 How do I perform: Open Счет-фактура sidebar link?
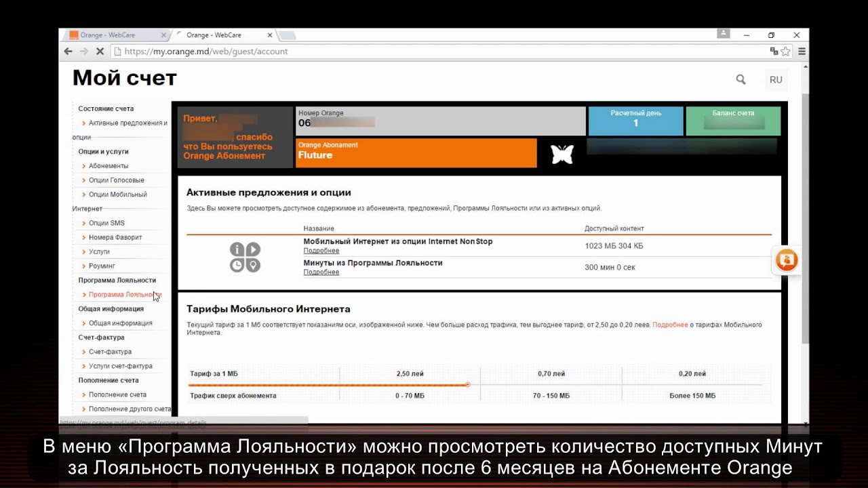tap(110, 352)
